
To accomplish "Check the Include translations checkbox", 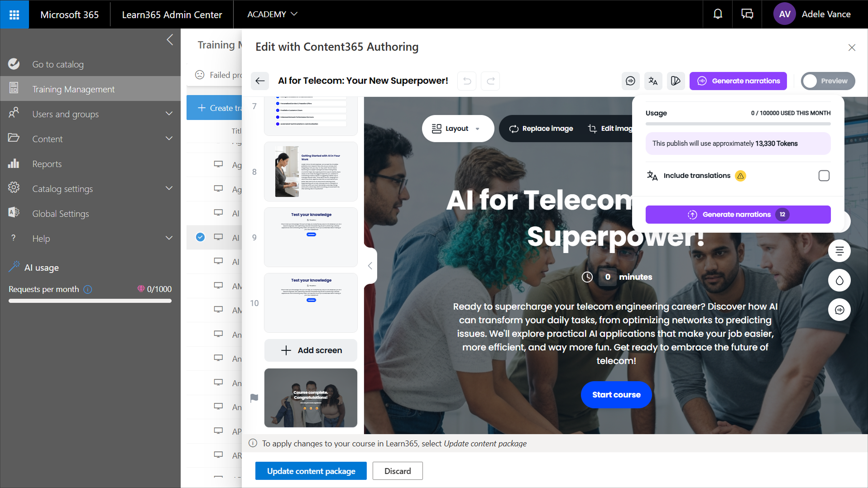I will point(824,176).
